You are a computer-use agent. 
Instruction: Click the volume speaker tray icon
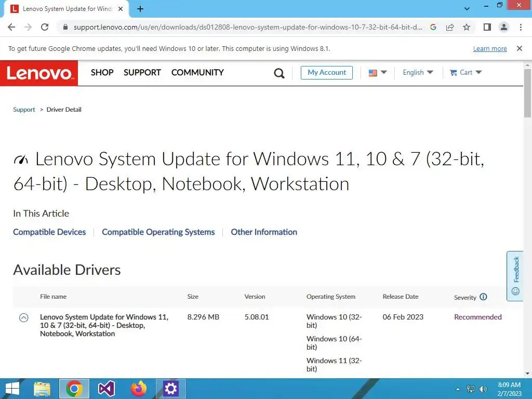[x=483, y=389]
